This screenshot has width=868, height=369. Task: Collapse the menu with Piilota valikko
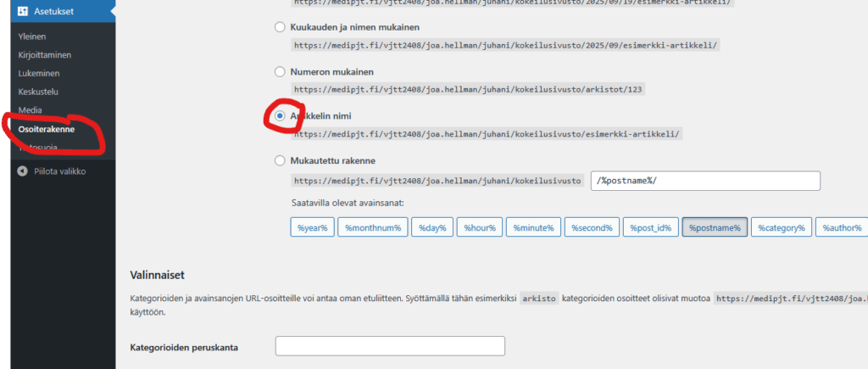pyautogui.click(x=60, y=171)
